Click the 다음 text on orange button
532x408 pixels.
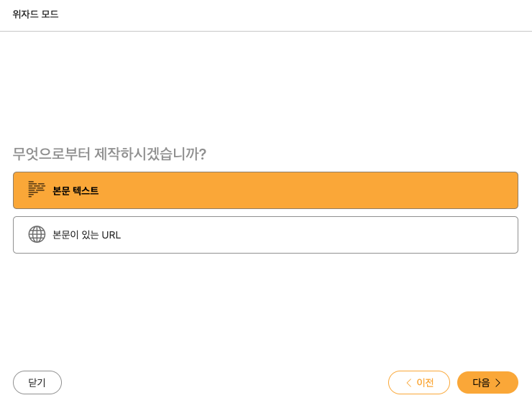click(x=481, y=383)
